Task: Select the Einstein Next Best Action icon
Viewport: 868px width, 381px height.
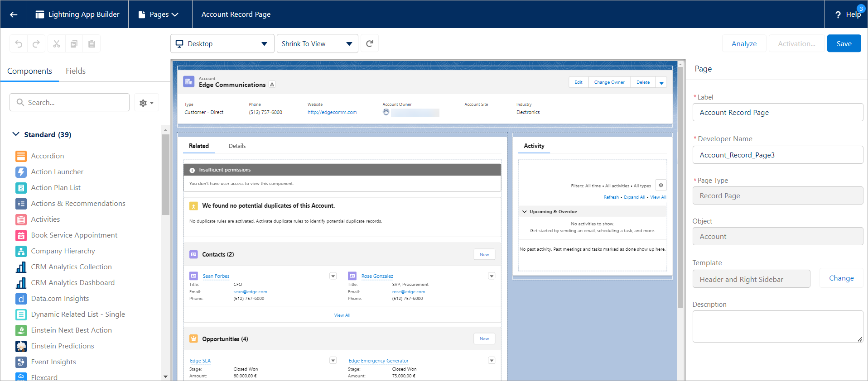Action: pyautogui.click(x=21, y=330)
